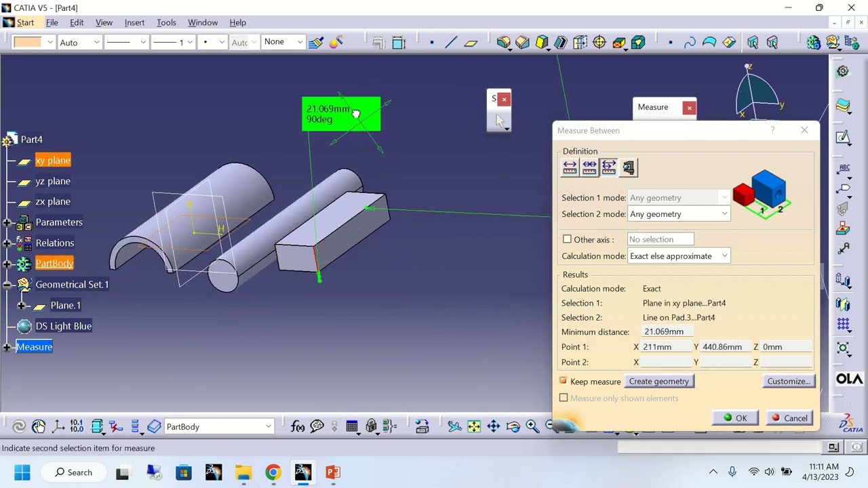This screenshot has height=488, width=868.
Task: Click the Fit All In icon
Action: coord(474,426)
